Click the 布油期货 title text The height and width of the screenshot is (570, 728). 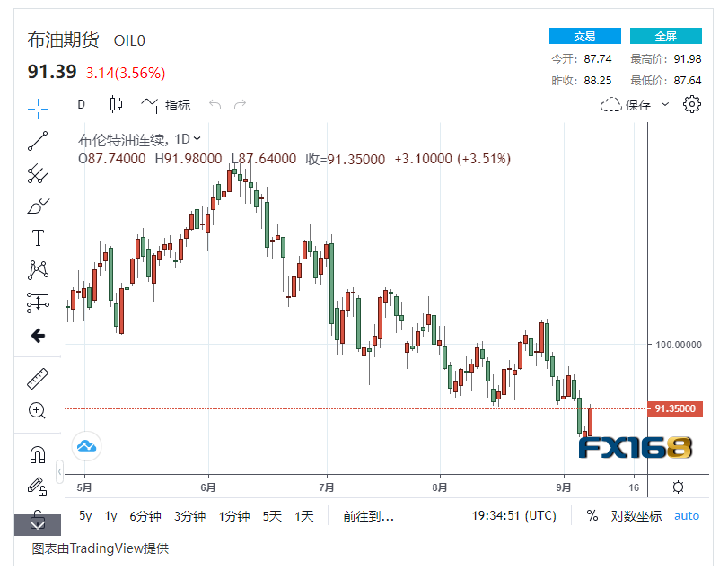click(x=63, y=39)
